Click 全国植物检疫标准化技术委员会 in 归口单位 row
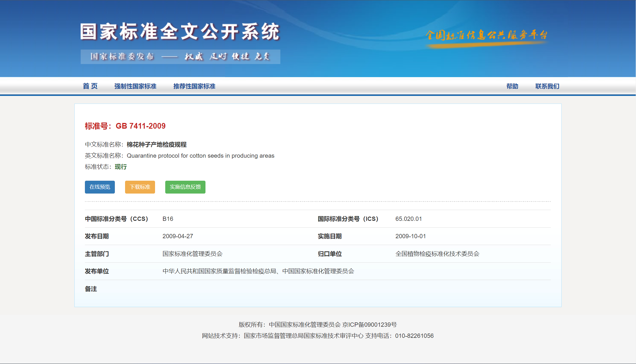Viewport: 636px width, 364px height. pos(437,254)
